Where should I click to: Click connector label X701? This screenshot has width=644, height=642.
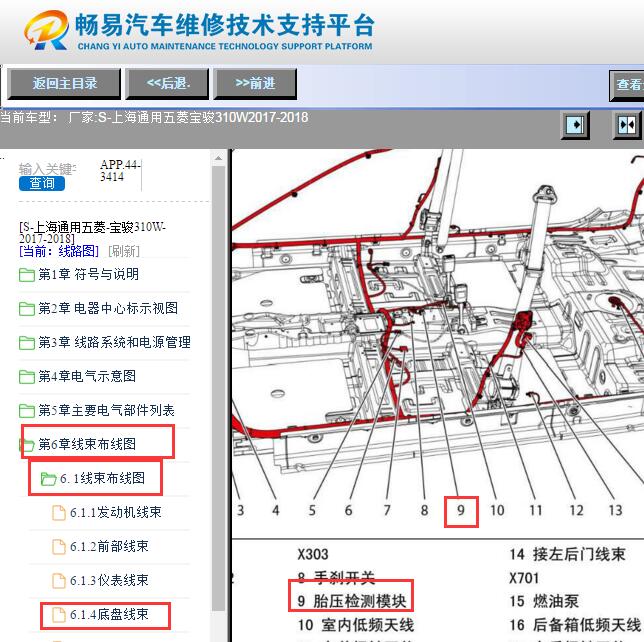[x=524, y=578]
